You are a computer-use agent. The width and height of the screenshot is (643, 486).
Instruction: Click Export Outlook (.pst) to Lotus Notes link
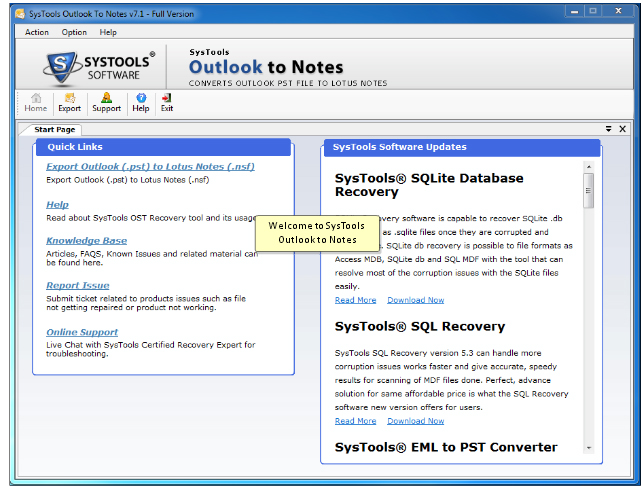point(150,167)
